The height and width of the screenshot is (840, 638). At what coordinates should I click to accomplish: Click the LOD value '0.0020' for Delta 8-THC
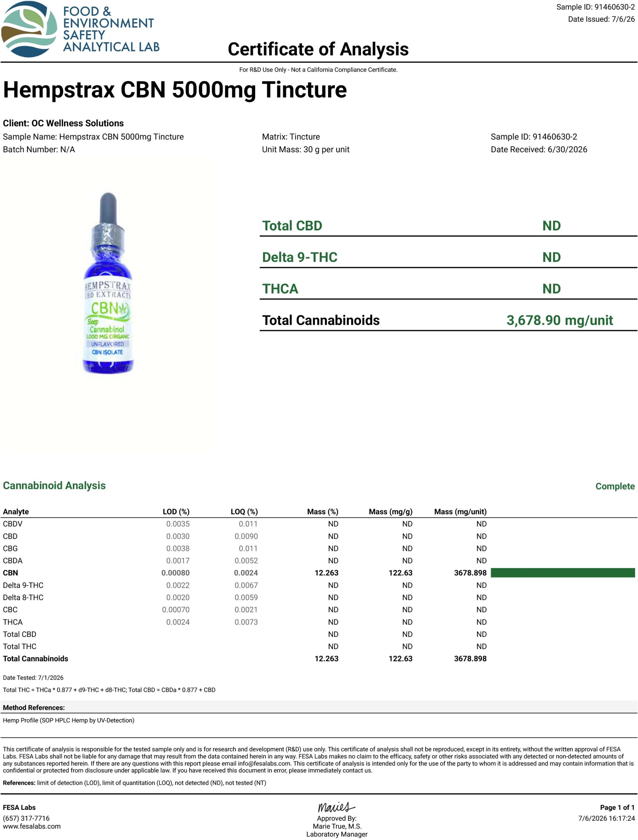[x=178, y=598]
